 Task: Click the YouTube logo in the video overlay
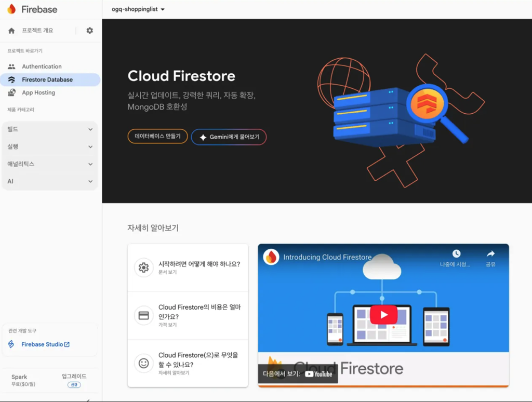(x=318, y=373)
